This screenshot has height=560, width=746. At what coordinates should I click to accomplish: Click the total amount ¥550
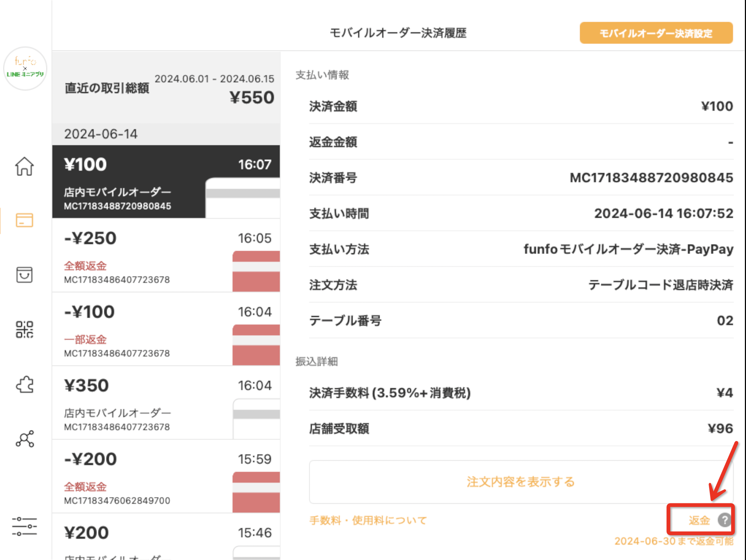coord(252,98)
